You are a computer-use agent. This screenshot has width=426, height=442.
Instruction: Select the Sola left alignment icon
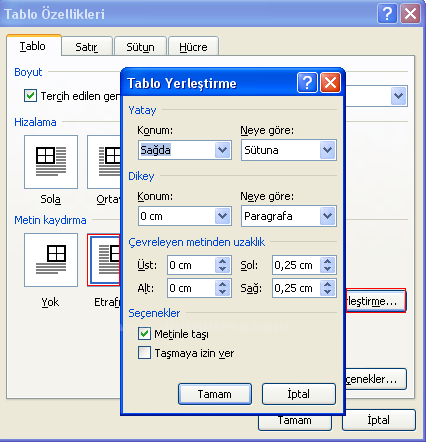(51, 162)
